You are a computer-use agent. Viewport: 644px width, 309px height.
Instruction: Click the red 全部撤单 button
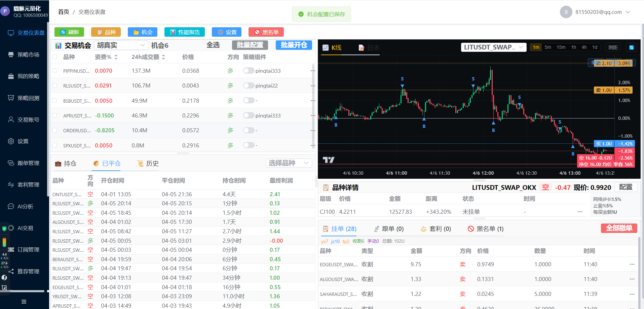619,228
